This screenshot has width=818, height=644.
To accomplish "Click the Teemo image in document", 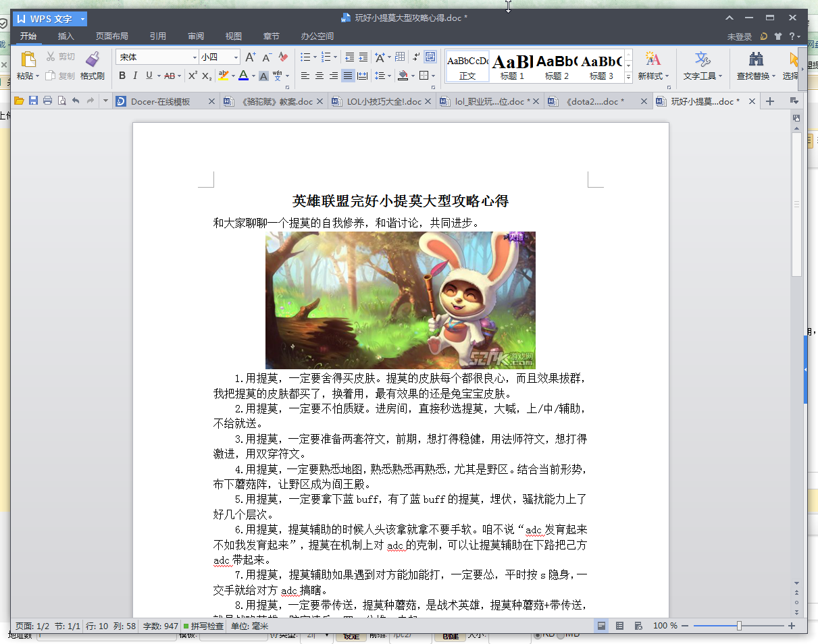I will (x=401, y=300).
